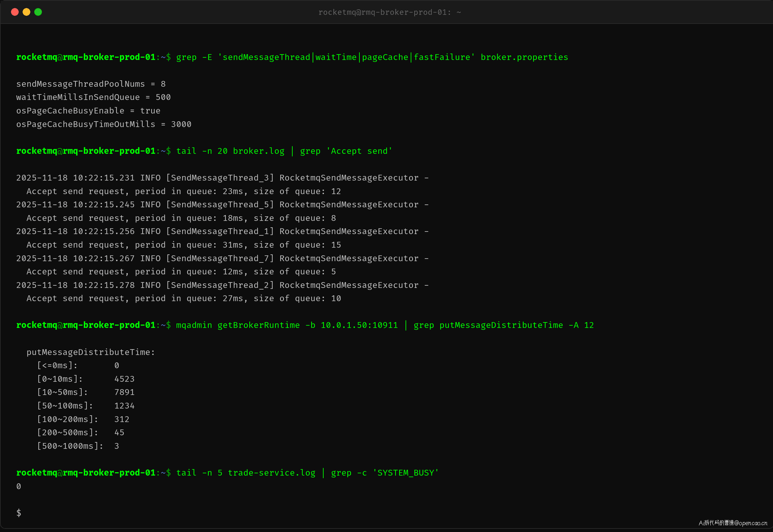Click the log line for SendMessageThread_2
The height and width of the screenshot is (532, 773).
[x=222, y=285]
